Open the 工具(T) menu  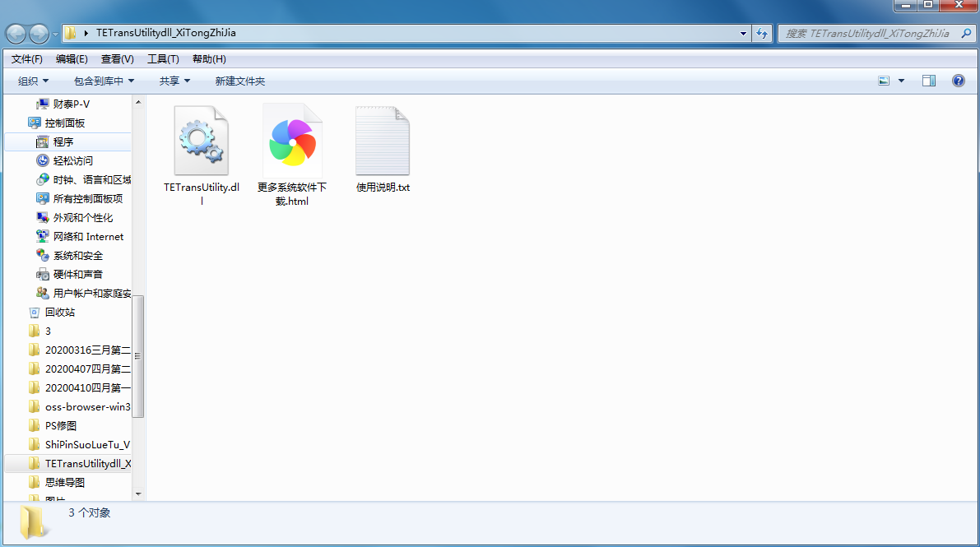(163, 58)
